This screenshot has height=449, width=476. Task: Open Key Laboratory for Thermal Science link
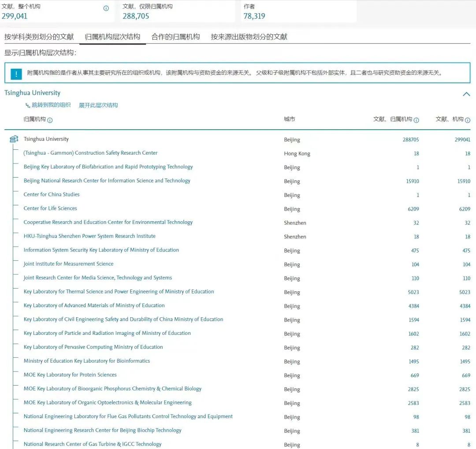pos(119,291)
